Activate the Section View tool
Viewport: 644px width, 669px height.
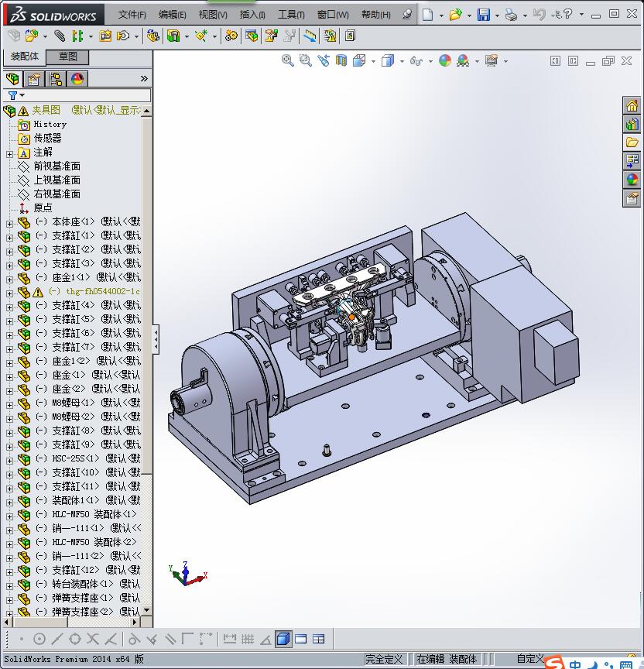coord(341,61)
